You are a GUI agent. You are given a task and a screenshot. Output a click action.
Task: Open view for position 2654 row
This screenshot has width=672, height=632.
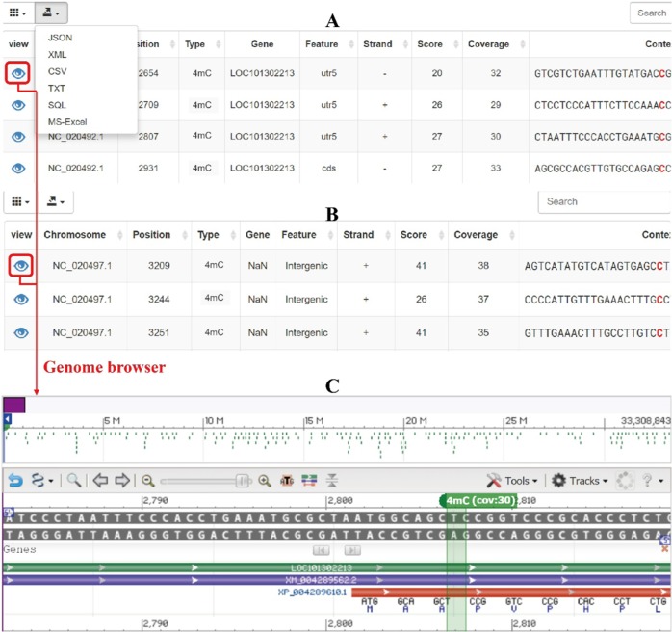(x=18, y=73)
